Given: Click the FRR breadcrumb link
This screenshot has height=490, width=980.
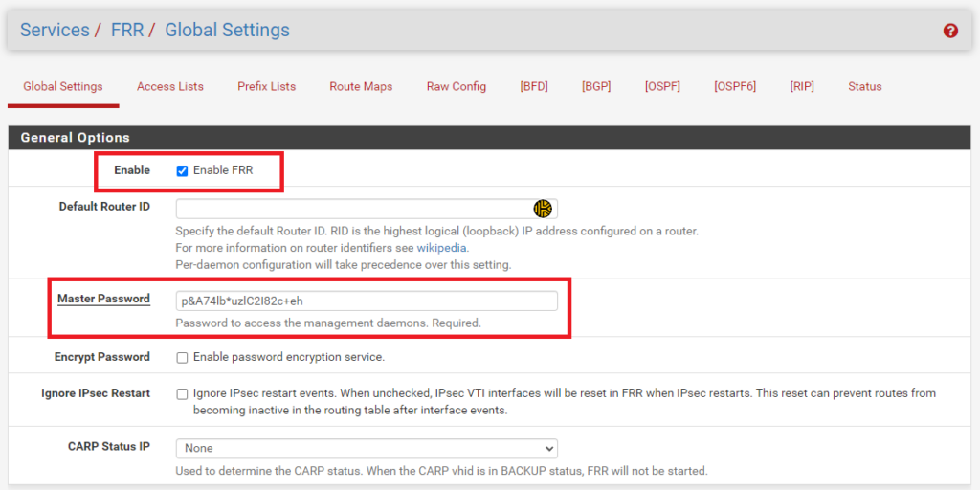Looking at the screenshot, I should pyautogui.click(x=126, y=30).
